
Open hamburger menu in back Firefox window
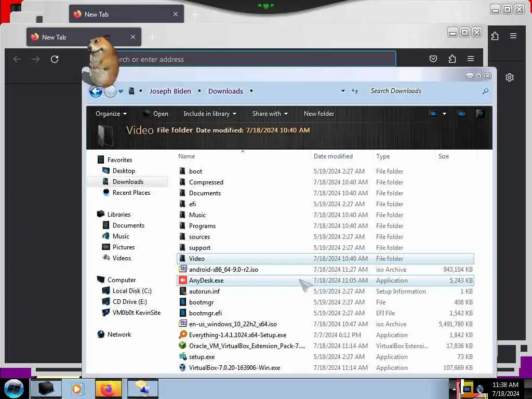(513, 36)
